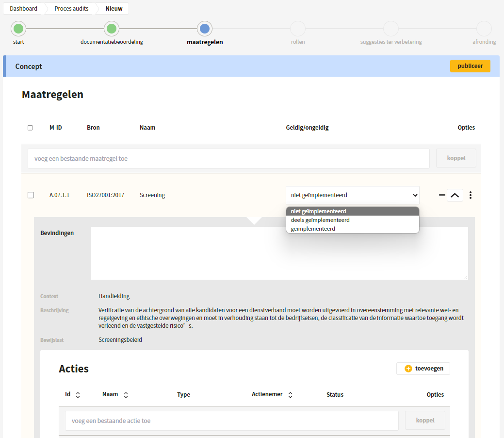This screenshot has height=438, width=504.
Task: Click the publiceer button
Action: tap(470, 66)
